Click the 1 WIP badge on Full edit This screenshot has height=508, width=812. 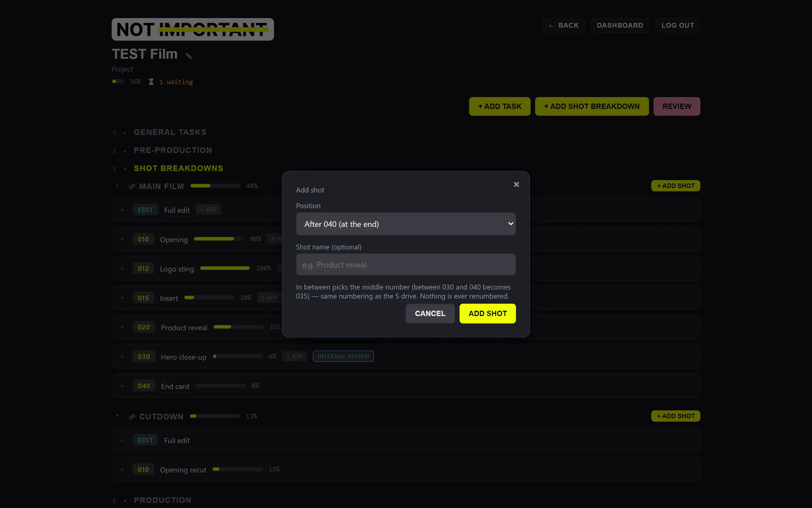208,209
